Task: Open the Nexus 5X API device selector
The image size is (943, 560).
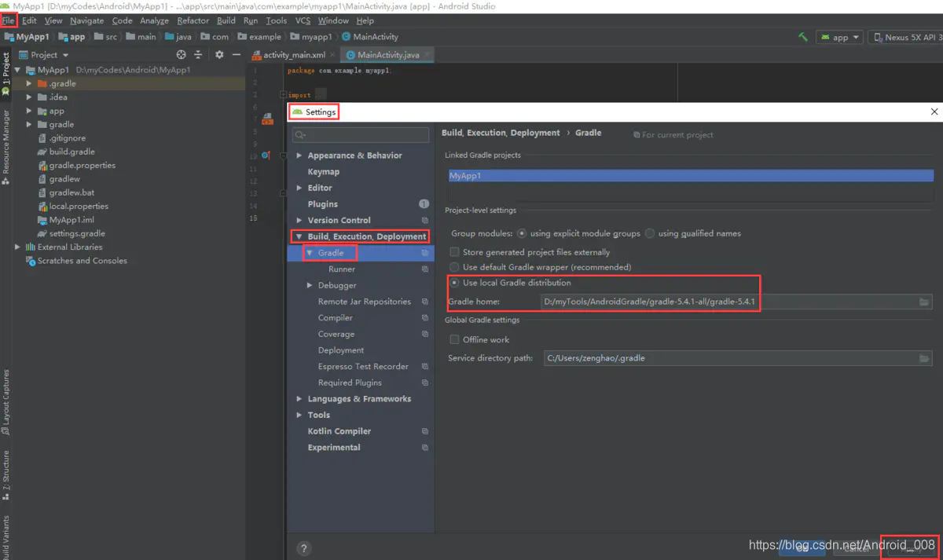Action: (x=907, y=37)
